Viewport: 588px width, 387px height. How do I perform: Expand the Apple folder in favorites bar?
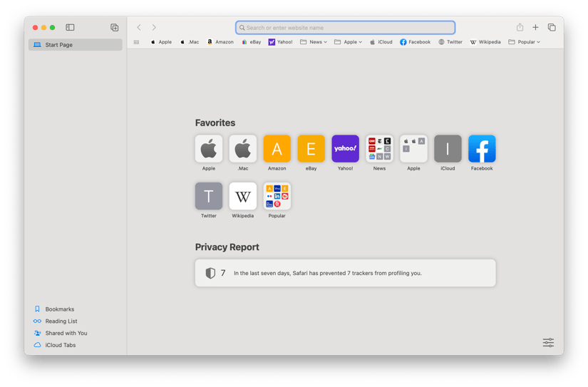(x=348, y=42)
